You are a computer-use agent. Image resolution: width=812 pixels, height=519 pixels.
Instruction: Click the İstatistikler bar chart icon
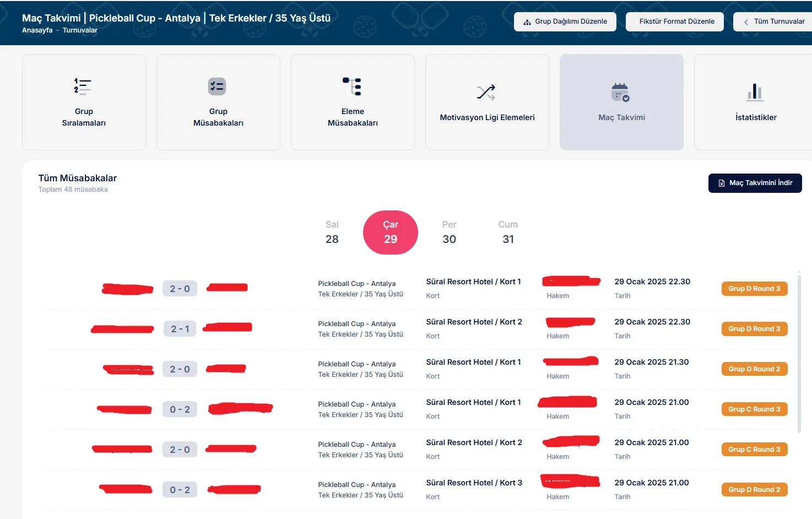tap(755, 92)
